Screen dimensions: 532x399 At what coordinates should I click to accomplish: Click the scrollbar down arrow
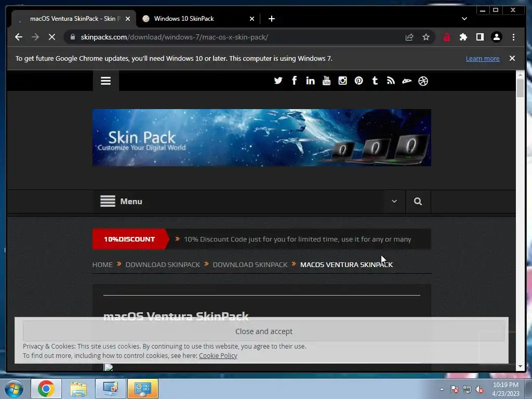coord(520,366)
